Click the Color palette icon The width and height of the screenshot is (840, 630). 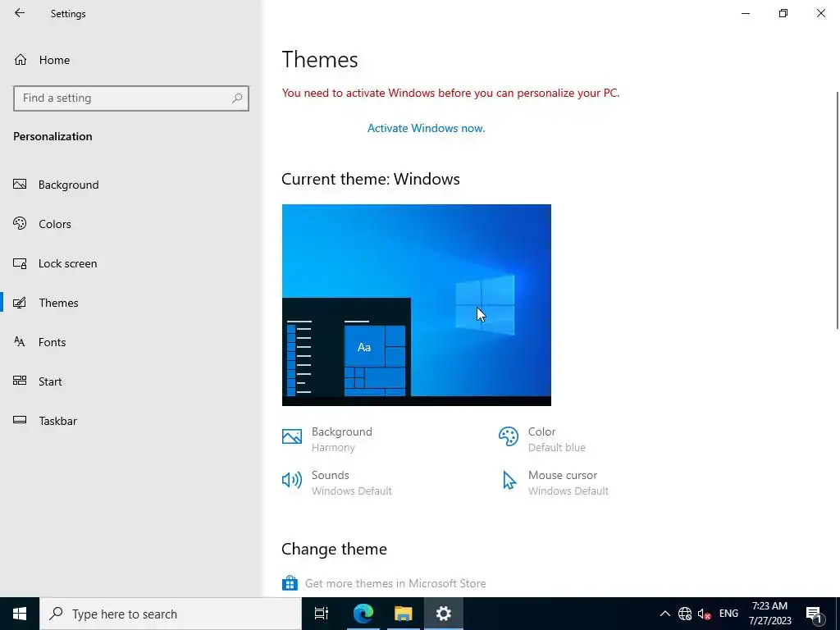[509, 436]
